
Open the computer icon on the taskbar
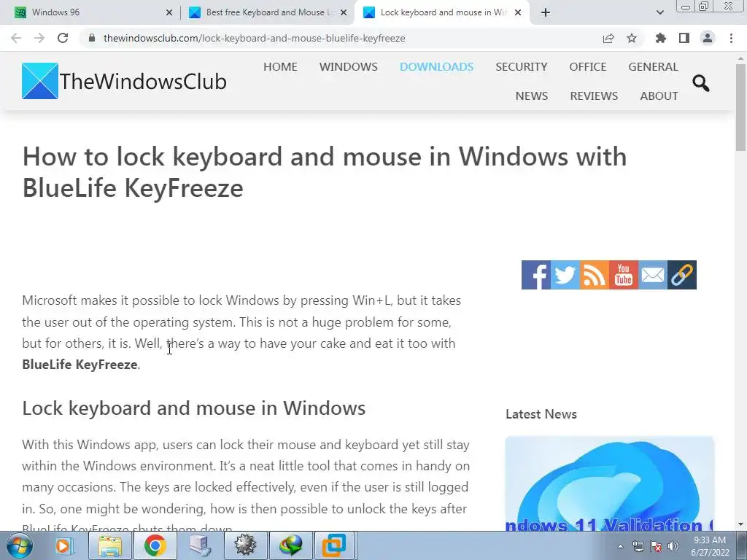pyautogui.click(x=200, y=545)
